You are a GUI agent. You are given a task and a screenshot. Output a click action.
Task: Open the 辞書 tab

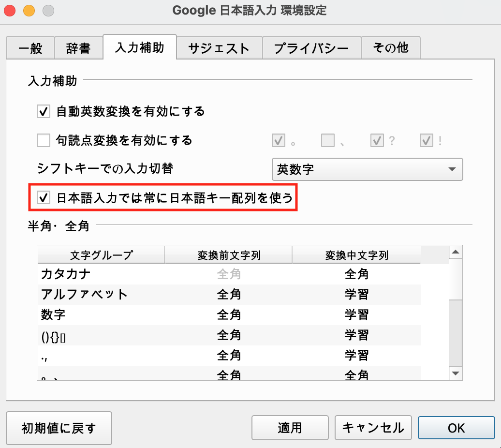[x=79, y=48]
